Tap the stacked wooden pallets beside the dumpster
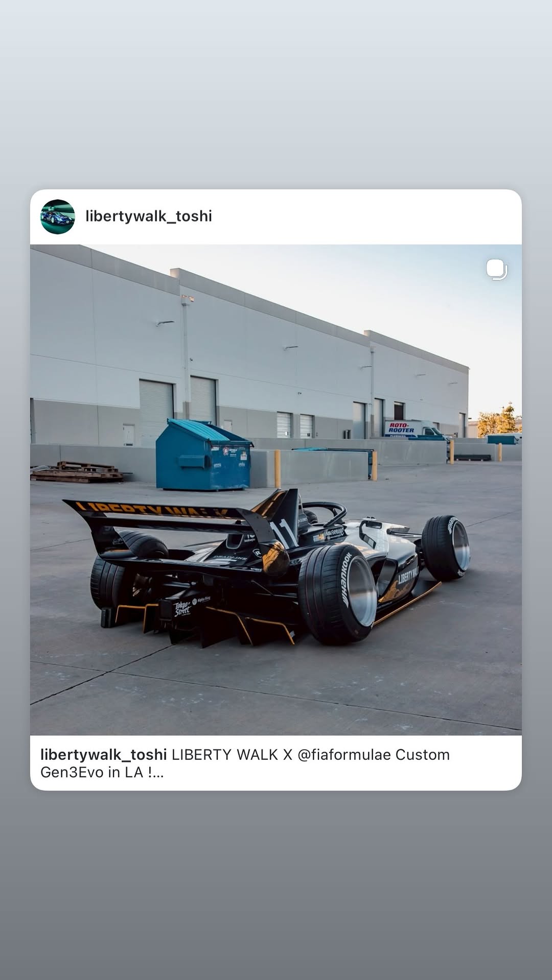Viewport: 552px width, 980px height. point(77,472)
